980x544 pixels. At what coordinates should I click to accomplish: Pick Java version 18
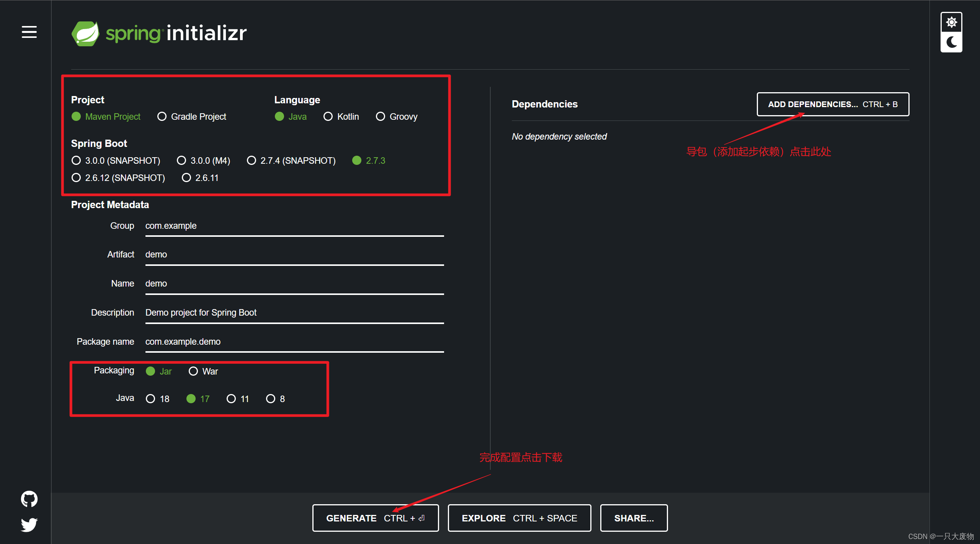(x=158, y=399)
